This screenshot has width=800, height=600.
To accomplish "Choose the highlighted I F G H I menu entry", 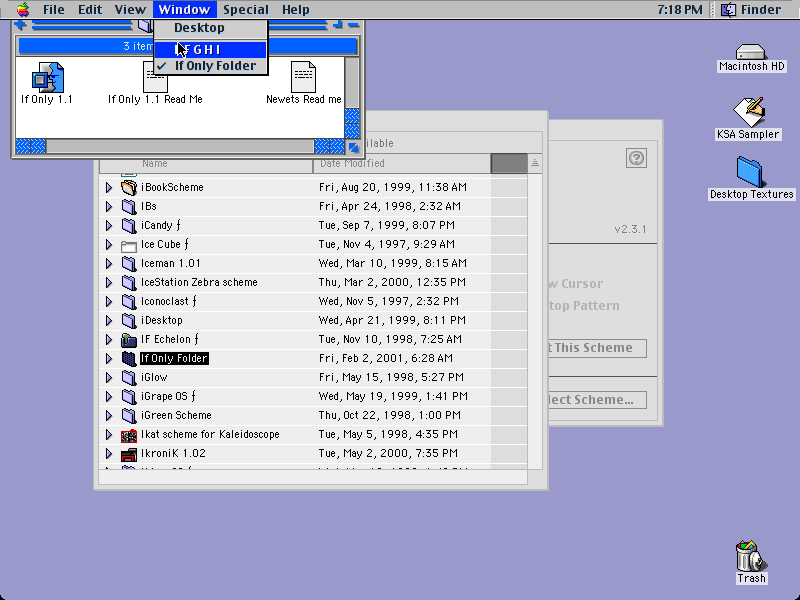I will (210, 49).
